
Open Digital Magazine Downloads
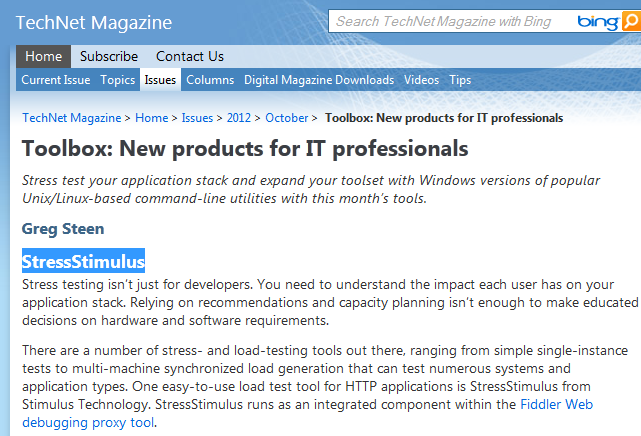(319, 80)
